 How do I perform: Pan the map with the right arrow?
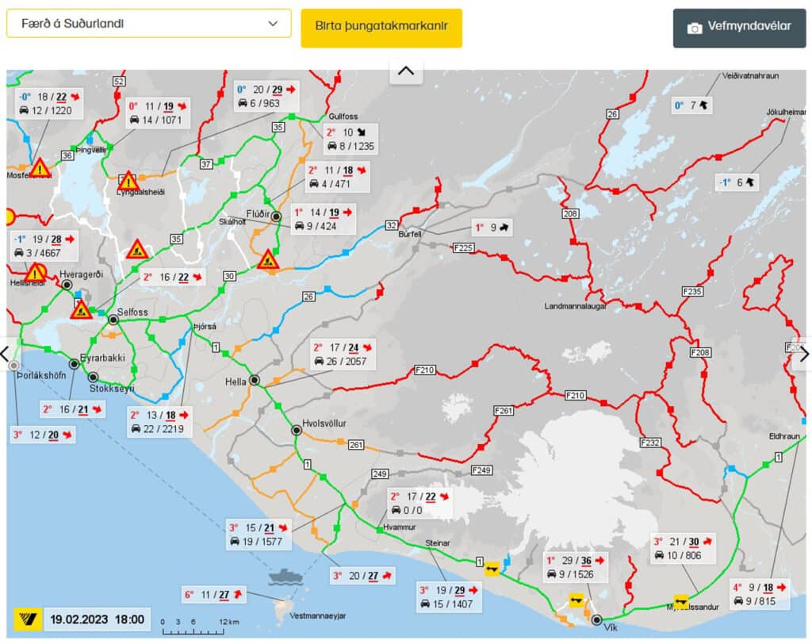[804, 354]
